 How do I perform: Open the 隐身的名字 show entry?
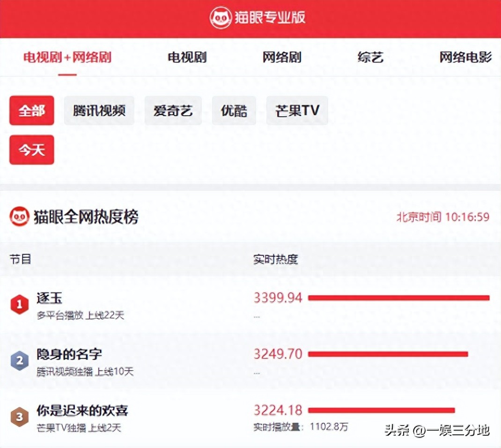click(69, 354)
